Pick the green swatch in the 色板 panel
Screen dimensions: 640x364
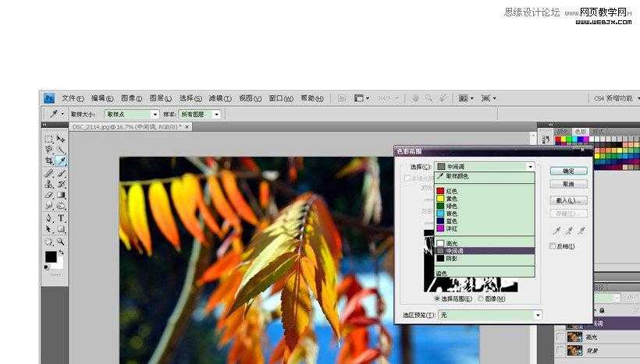click(569, 140)
